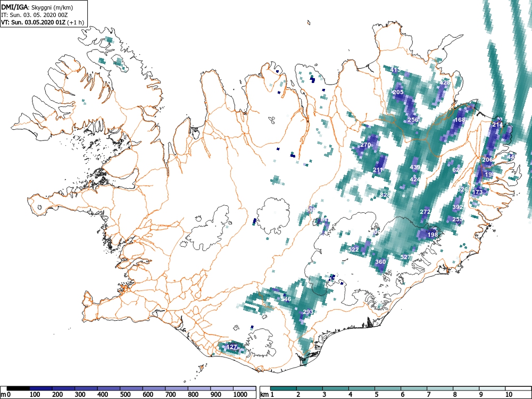Click the '7' label on the km legend
The width and height of the screenshot is (532, 399).
point(429,395)
